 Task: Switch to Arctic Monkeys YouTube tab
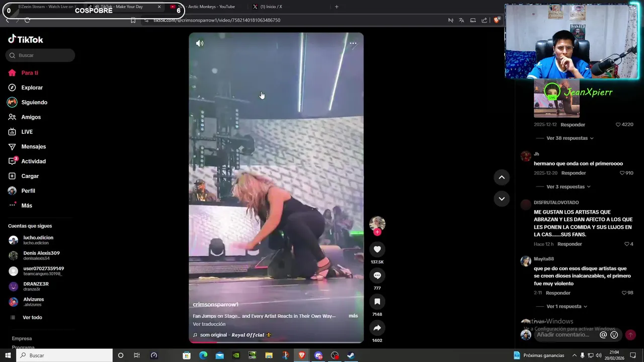click(x=206, y=7)
